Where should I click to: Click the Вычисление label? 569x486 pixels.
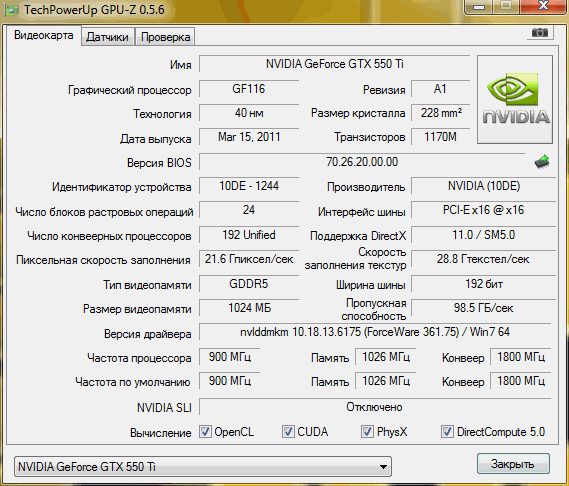pyautogui.click(x=160, y=433)
